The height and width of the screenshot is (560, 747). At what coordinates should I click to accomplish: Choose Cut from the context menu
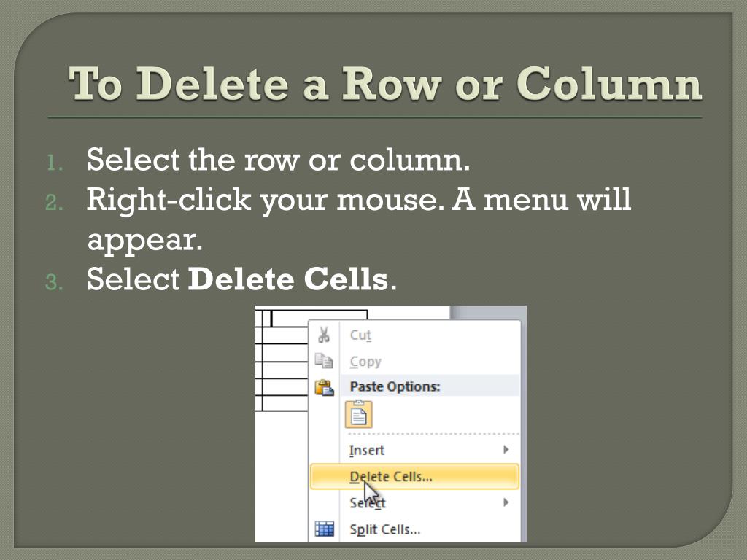coord(360,335)
